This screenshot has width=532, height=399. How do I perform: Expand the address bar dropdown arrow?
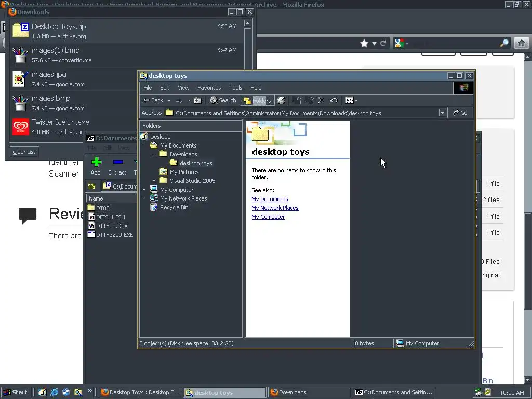[x=442, y=113]
